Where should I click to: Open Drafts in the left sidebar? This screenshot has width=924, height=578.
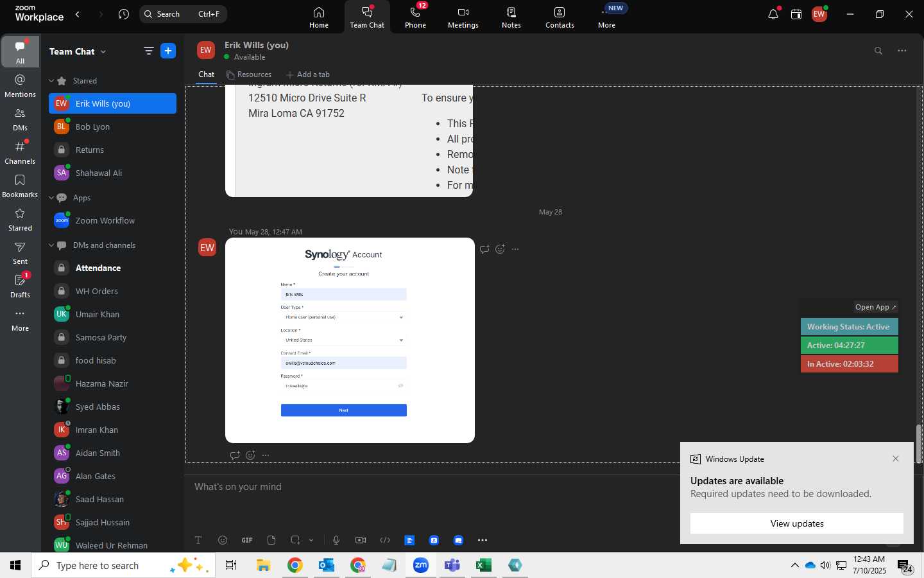tap(20, 286)
